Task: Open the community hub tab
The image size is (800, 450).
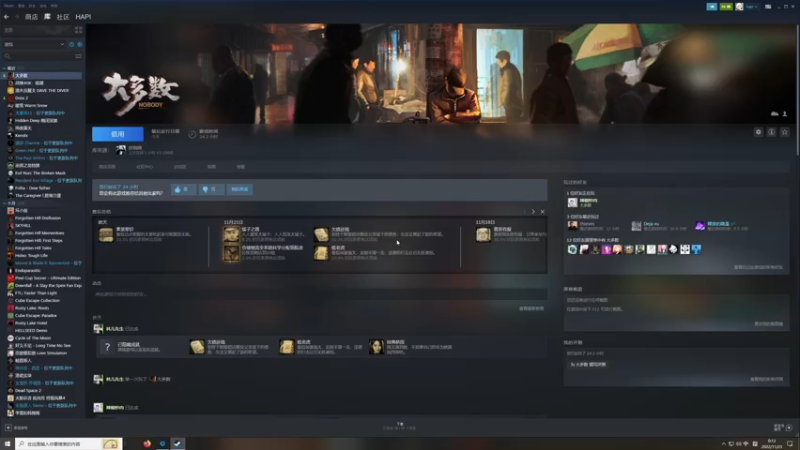Action: [144, 167]
